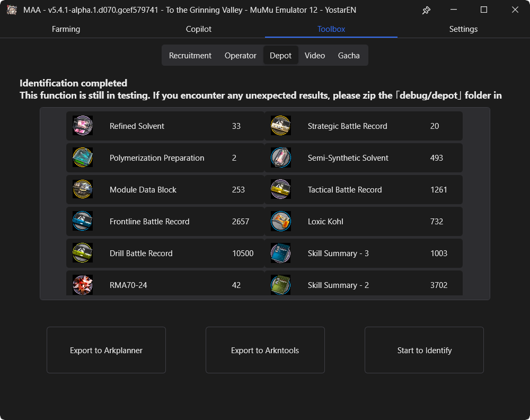Select the 'RMA70-24' name text
This screenshot has height=420, width=530.
tap(128, 285)
